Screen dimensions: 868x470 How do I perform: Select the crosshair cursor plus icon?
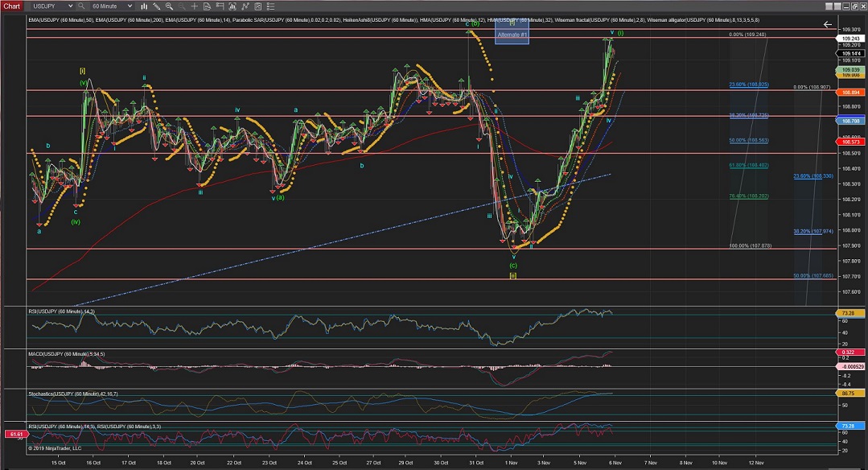195,6
